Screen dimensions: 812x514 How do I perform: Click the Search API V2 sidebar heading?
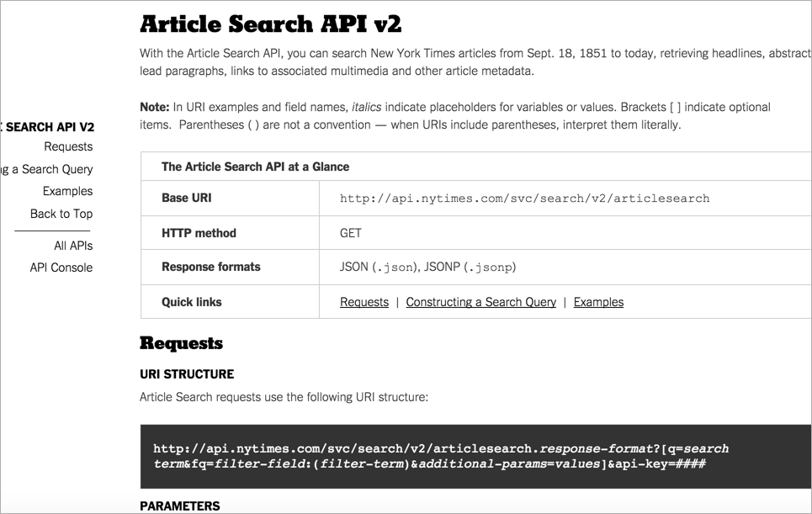[48, 127]
